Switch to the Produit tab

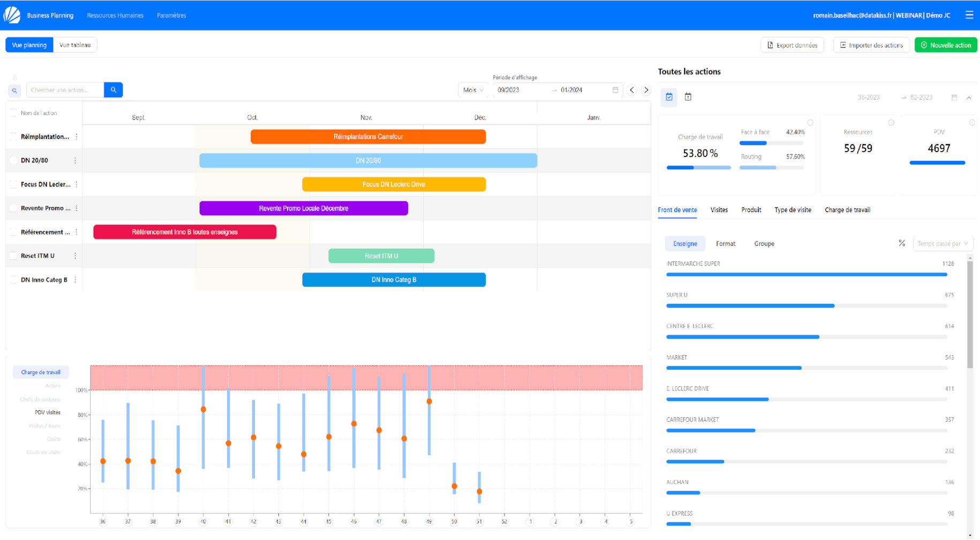pyautogui.click(x=751, y=210)
